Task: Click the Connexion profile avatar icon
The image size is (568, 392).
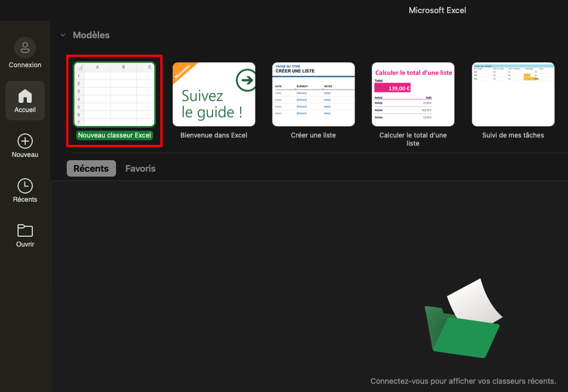Action: point(25,48)
